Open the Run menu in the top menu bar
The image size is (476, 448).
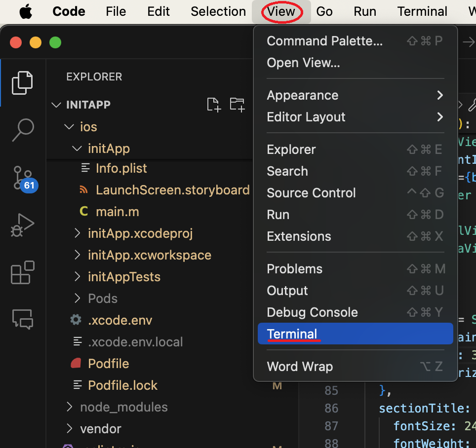[x=365, y=11]
